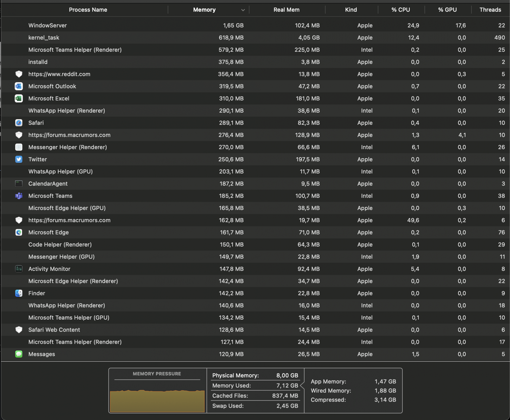
Task: Select the Microsoft Edge Helper (Renderer) row
Action: click(256, 281)
